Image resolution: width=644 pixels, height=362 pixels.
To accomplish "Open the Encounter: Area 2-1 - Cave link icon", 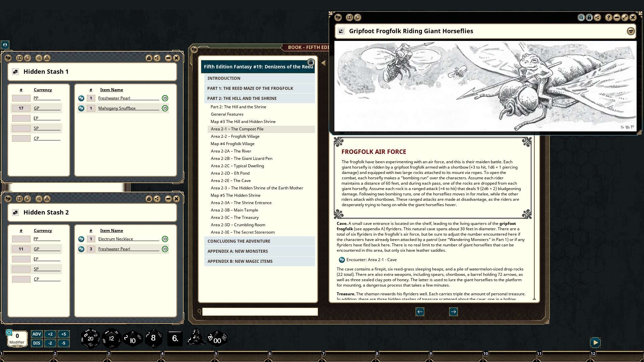I will click(x=341, y=259).
